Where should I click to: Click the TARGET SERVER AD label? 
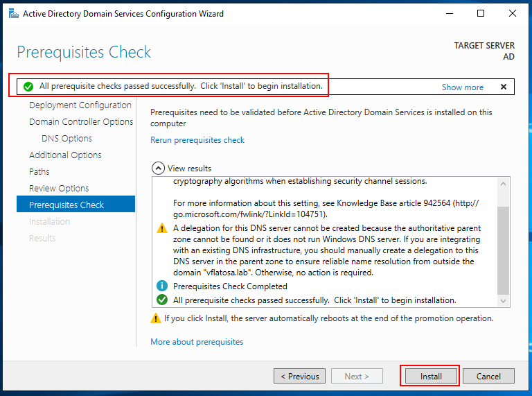pyautogui.click(x=484, y=51)
